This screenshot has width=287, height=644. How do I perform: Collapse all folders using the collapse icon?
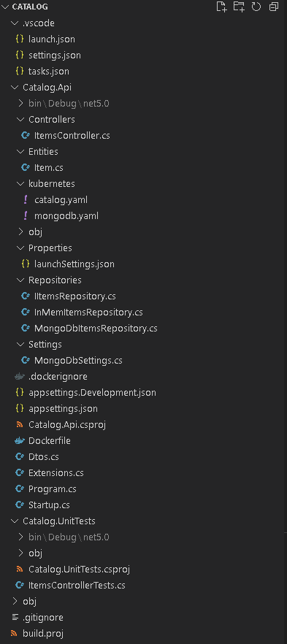pyautogui.click(x=273, y=7)
